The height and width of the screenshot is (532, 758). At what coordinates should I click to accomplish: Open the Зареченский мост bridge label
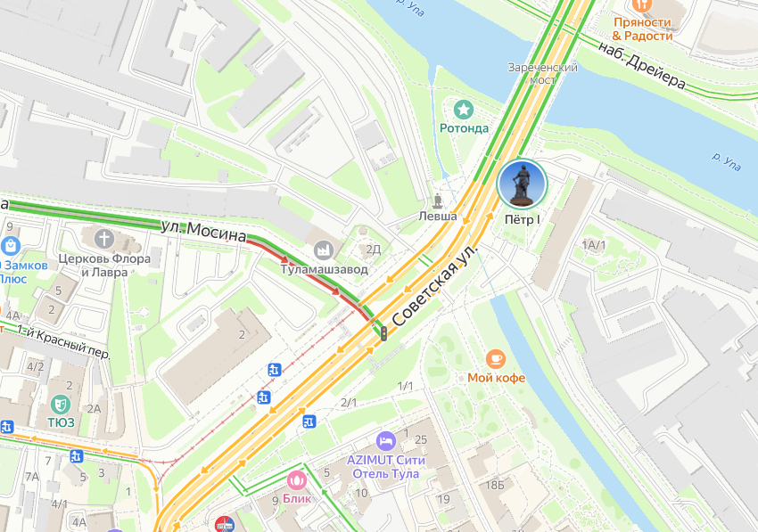[542, 73]
